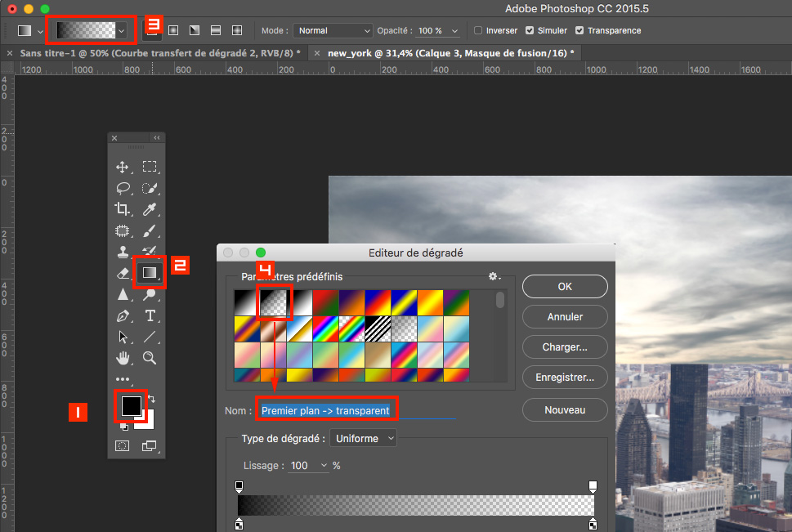Image resolution: width=792 pixels, height=532 pixels.
Task: Choose the Eyedropper tool
Action: point(150,209)
